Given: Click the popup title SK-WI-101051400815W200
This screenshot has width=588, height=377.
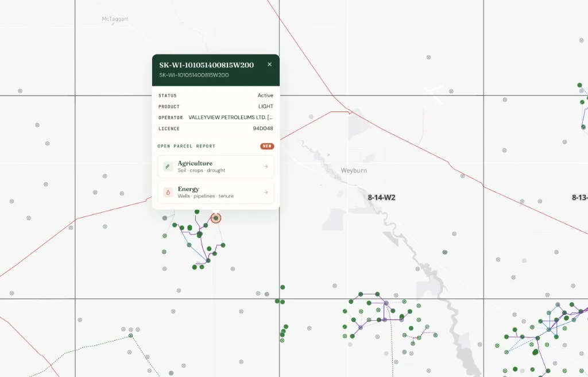Looking at the screenshot, I should [206, 65].
